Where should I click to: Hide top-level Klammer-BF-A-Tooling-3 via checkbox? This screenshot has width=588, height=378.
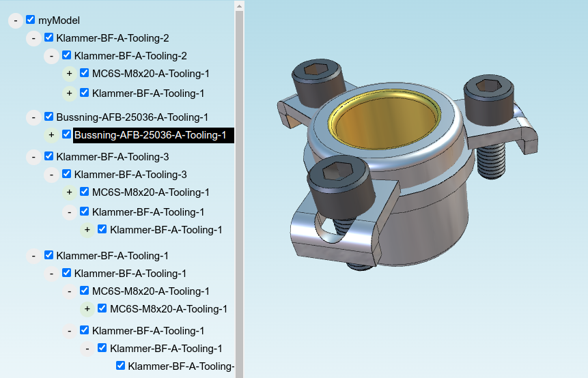point(48,156)
